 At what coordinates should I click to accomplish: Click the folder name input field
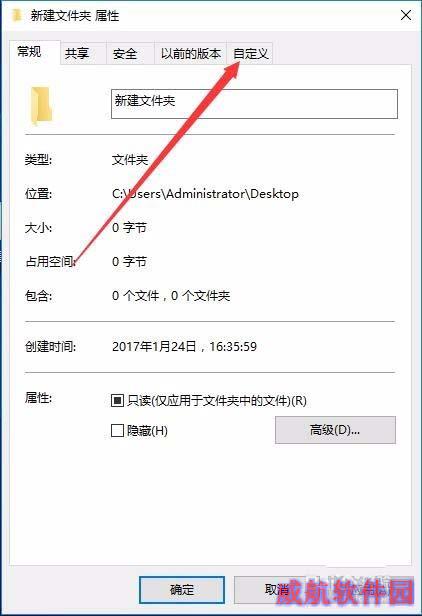pyautogui.click(x=254, y=104)
